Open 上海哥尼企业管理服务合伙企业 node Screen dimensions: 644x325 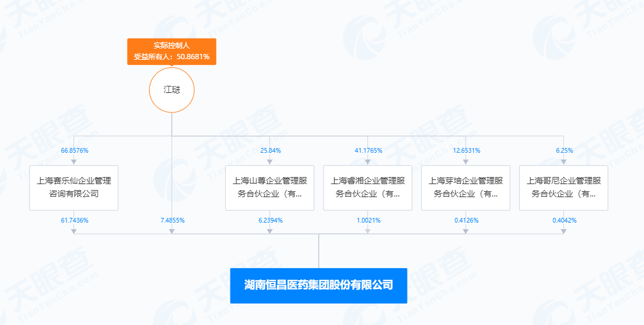(563, 188)
